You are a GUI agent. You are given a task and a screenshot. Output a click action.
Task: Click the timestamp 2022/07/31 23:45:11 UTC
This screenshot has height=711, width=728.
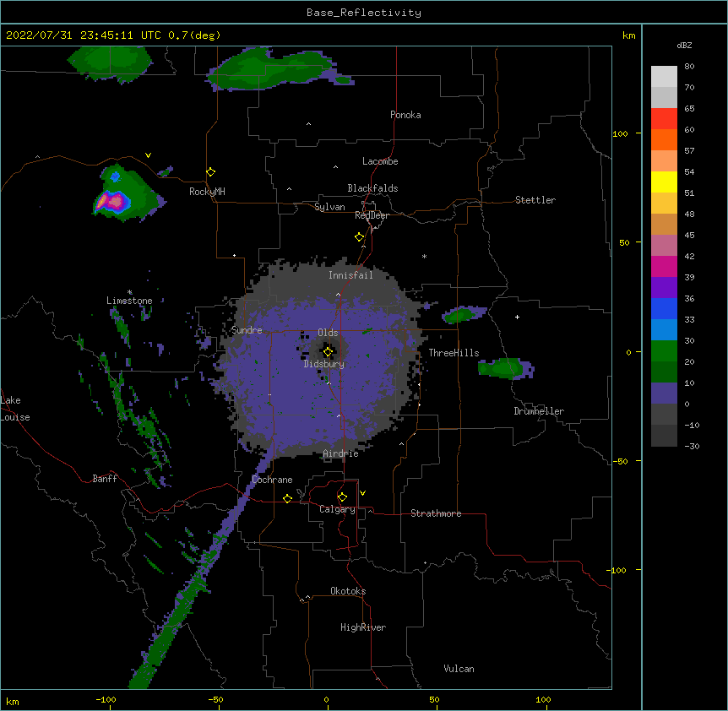(x=84, y=35)
